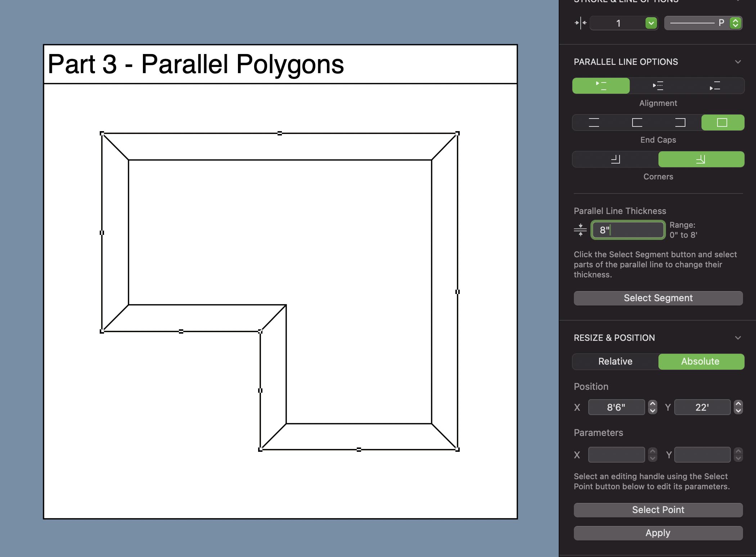
Task: Choose the third alignment option icon
Action: point(715,86)
